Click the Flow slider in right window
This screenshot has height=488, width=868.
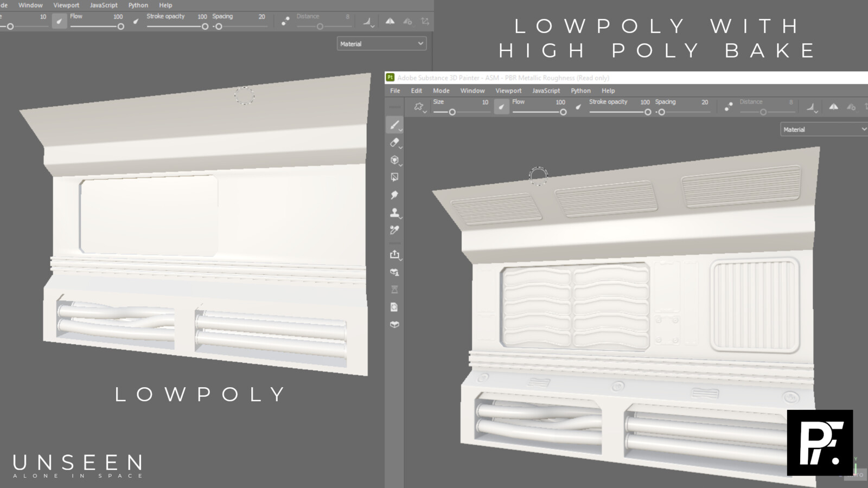click(x=539, y=112)
